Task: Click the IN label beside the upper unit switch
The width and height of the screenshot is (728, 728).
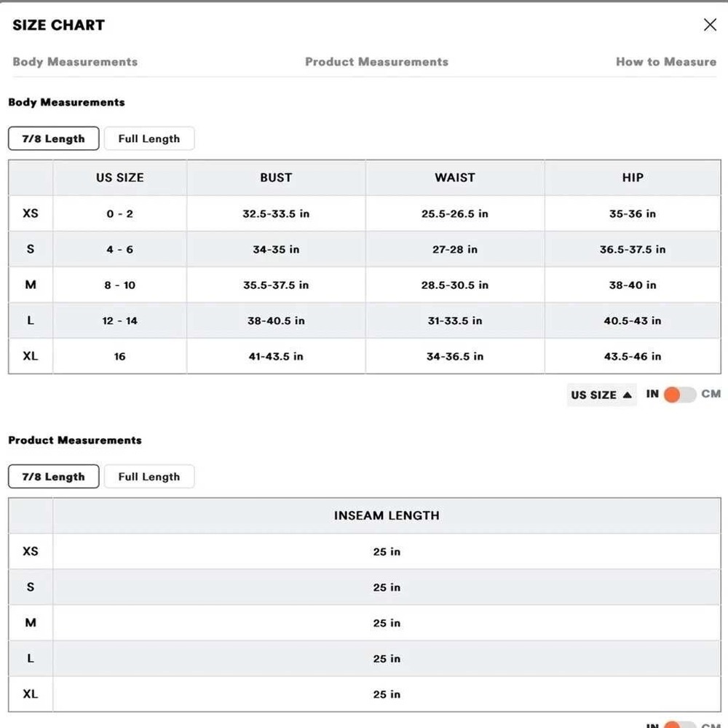Action: coord(652,394)
